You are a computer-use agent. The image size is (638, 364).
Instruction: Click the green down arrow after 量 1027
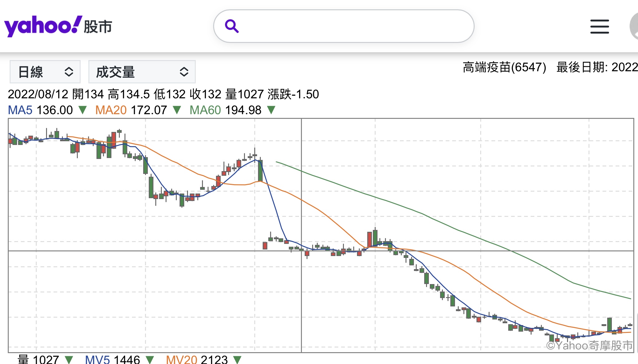click(69, 360)
